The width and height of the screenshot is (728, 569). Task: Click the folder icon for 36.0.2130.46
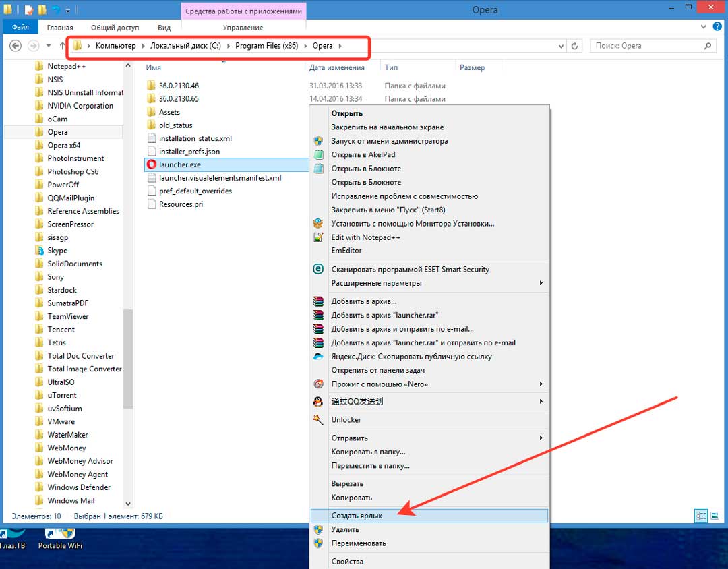[x=151, y=86]
